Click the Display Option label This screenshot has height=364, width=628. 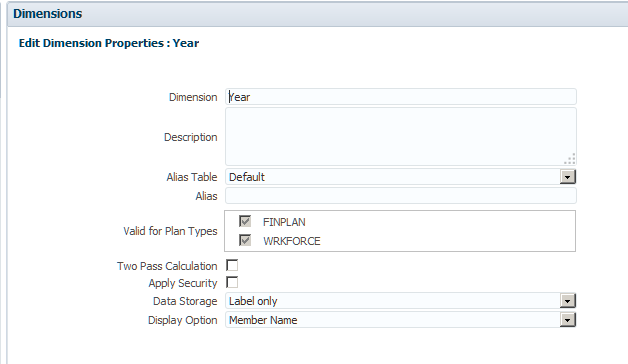[x=183, y=320]
